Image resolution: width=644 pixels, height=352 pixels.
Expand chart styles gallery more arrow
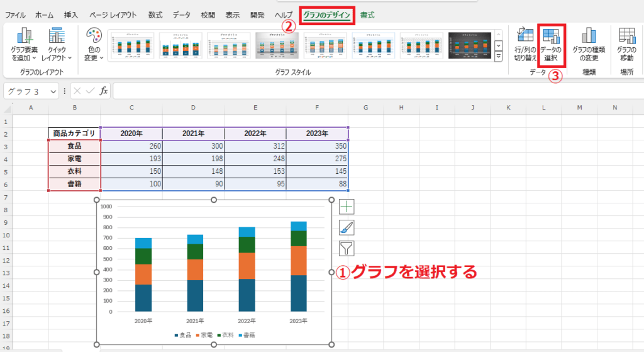coord(499,57)
